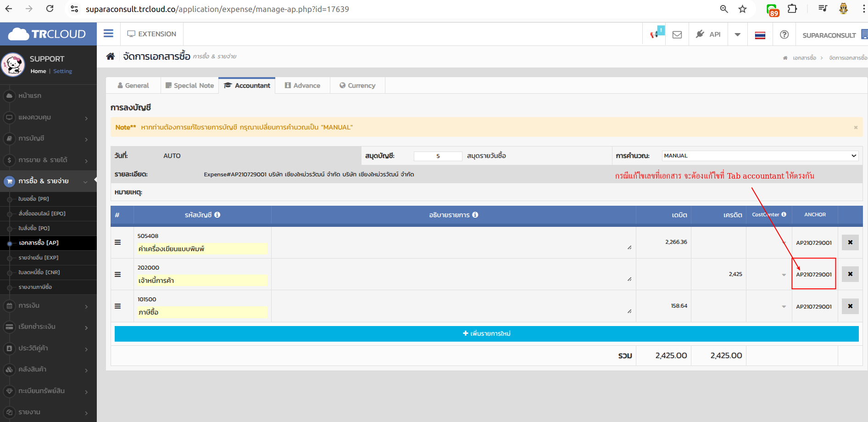This screenshot has width=868, height=422.
Task: Open the browser zoom magnifier icon
Action: pyautogui.click(x=724, y=9)
